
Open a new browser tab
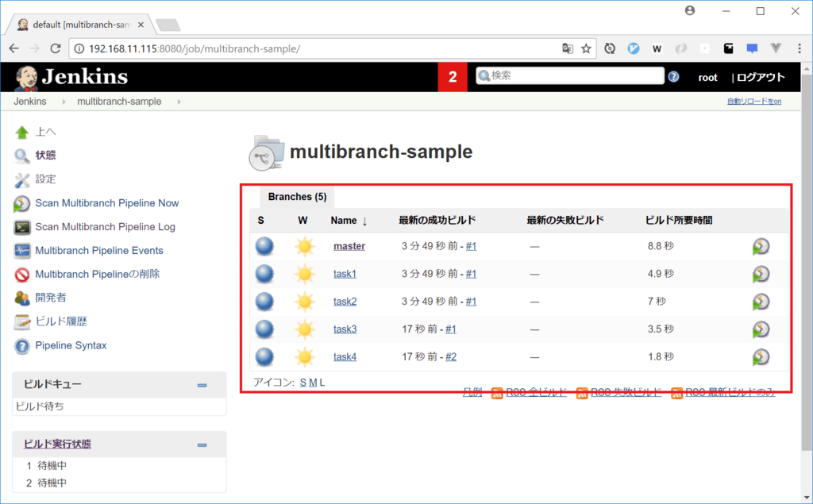tap(168, 25)
